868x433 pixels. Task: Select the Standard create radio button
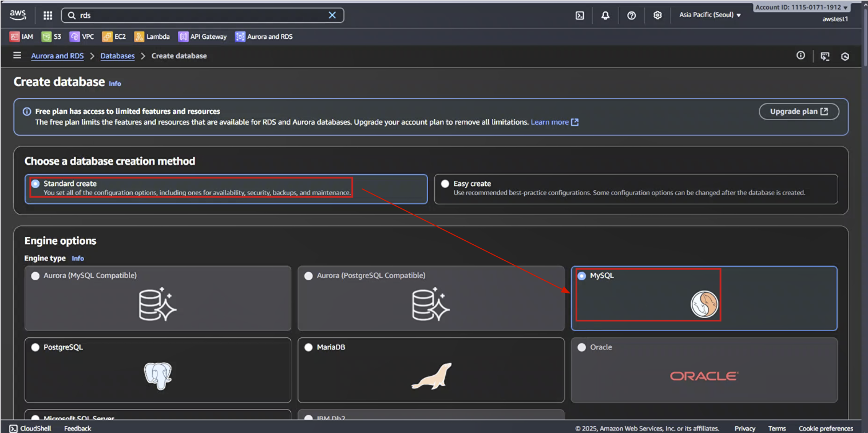[x=35, y=184]
